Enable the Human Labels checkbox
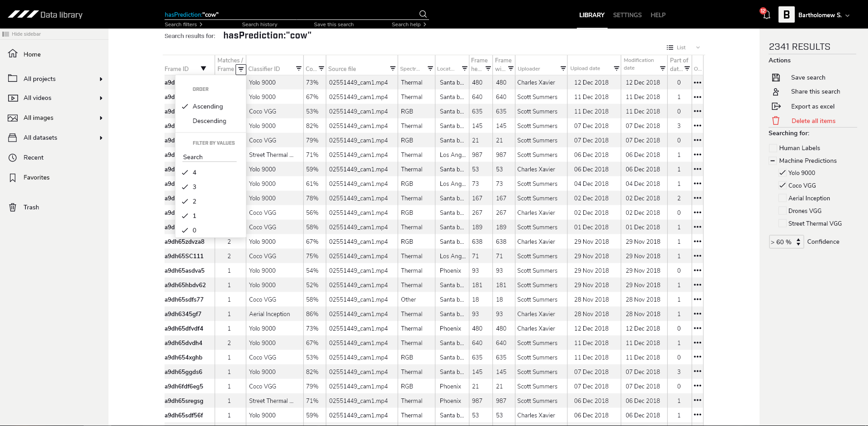The width and height of the screenshot is (868, 426). [x=773, y=148]
